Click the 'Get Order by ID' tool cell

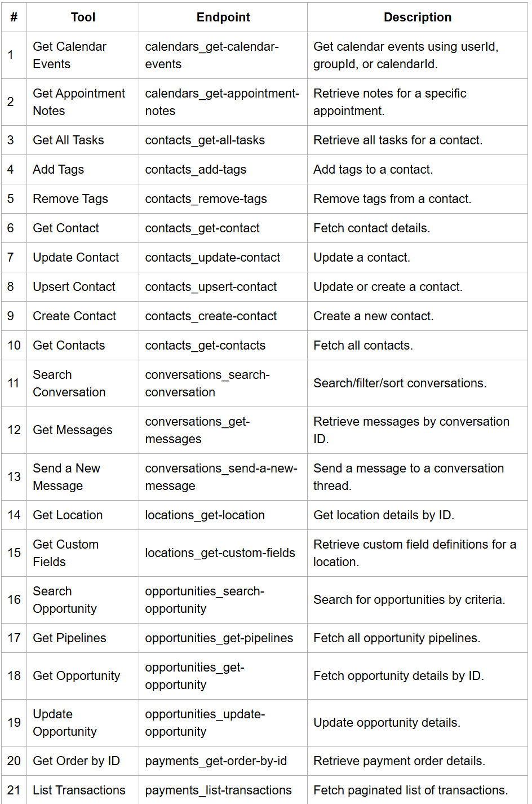pos(76,761)
